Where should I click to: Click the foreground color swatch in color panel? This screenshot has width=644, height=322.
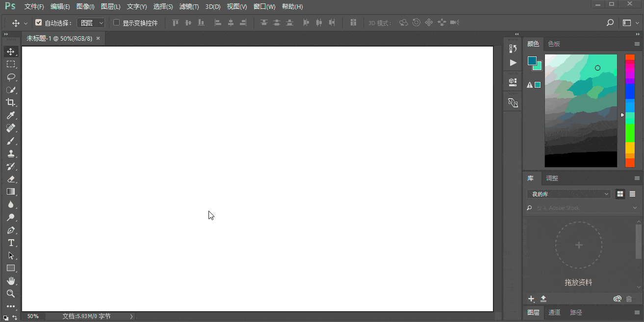click(x=532, y=61)
